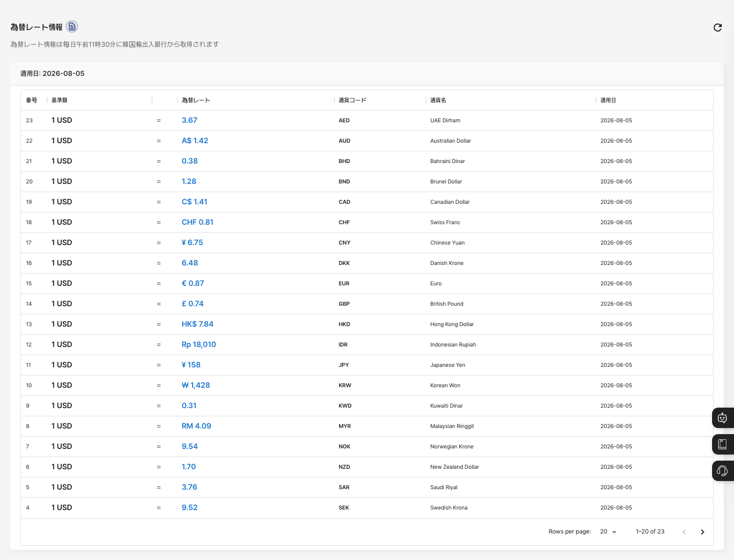Click the 1–20 of 23 pagination text
The height and width of the screenshot is (560, 734).
click(650, 531)
